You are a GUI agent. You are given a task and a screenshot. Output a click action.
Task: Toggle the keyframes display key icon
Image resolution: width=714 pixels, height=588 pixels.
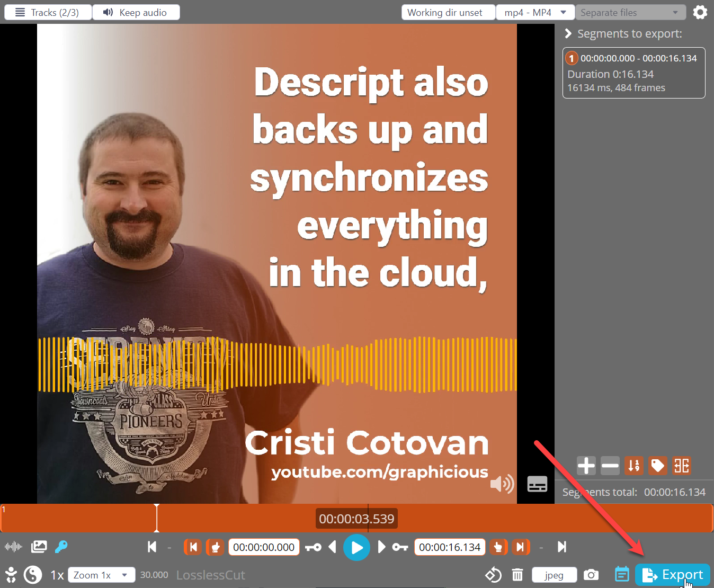coord(61,547)
